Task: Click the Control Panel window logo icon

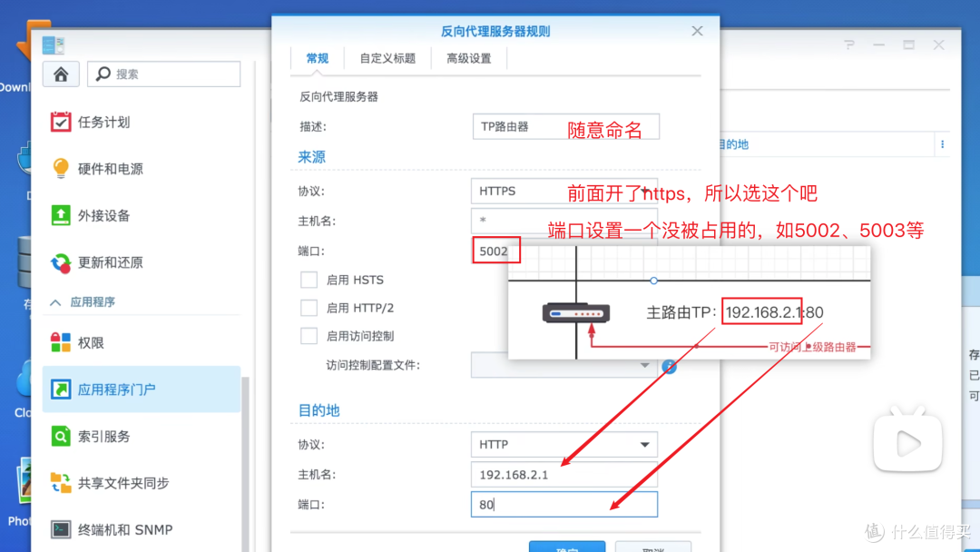Action: click(54, 45)
